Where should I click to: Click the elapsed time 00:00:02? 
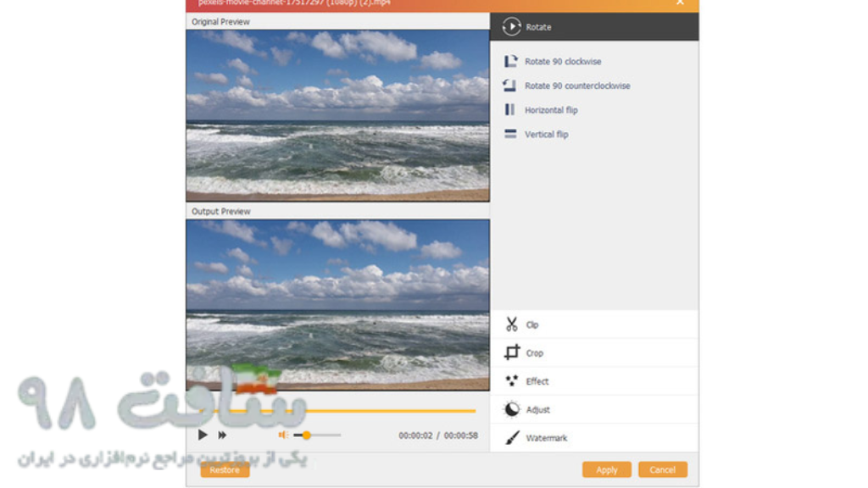coord(415,435)
